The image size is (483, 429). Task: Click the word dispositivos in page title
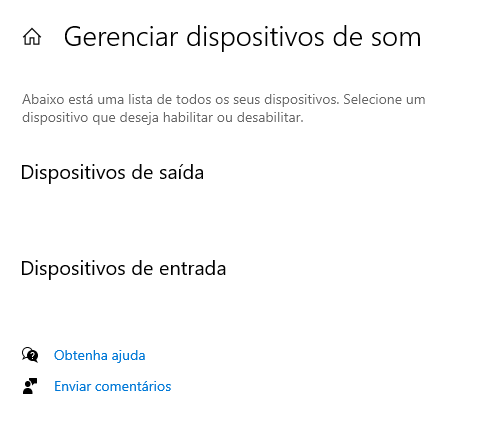click(x=255, y=37)
